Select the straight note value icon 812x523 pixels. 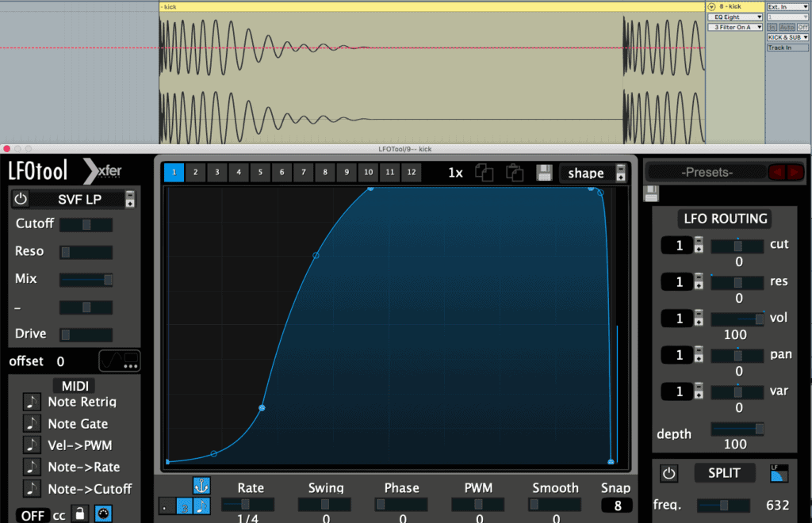click(x=202, y=506)
